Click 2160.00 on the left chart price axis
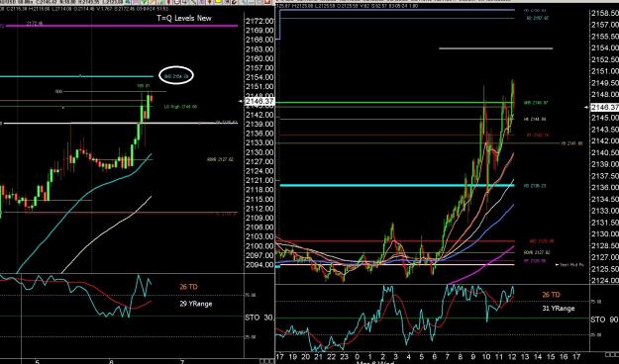 [x=259, y=58]
